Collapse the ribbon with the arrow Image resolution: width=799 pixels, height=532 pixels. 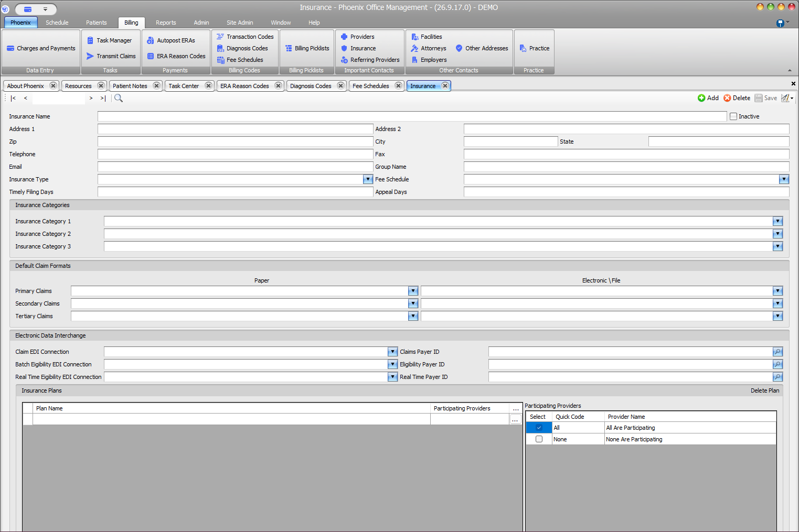click(790, 70)
